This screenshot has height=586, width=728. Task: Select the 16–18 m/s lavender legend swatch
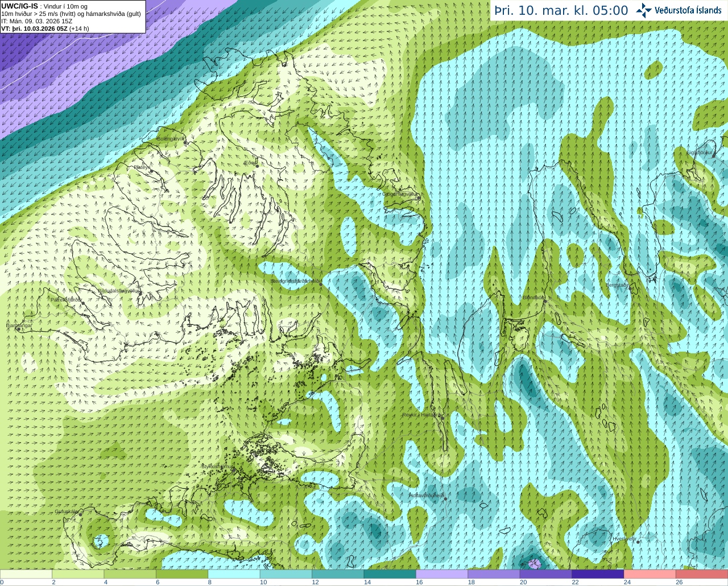click(x=442, y=574)
